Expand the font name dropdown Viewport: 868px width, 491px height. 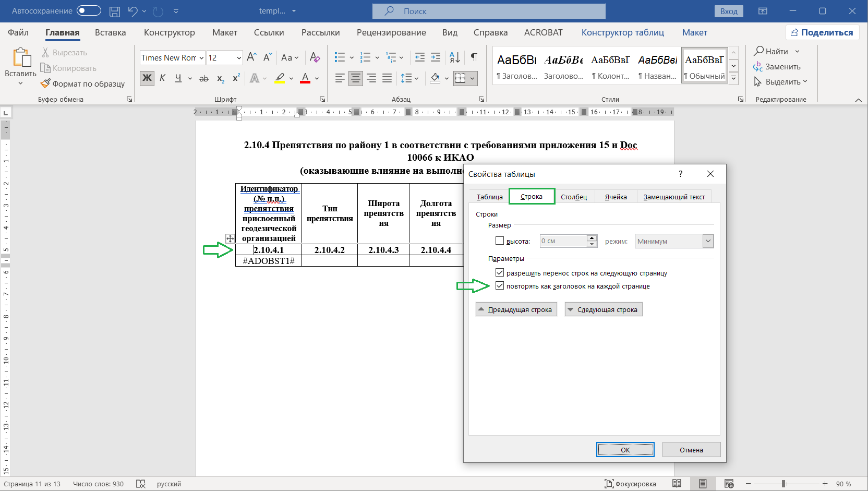(201, 58)
